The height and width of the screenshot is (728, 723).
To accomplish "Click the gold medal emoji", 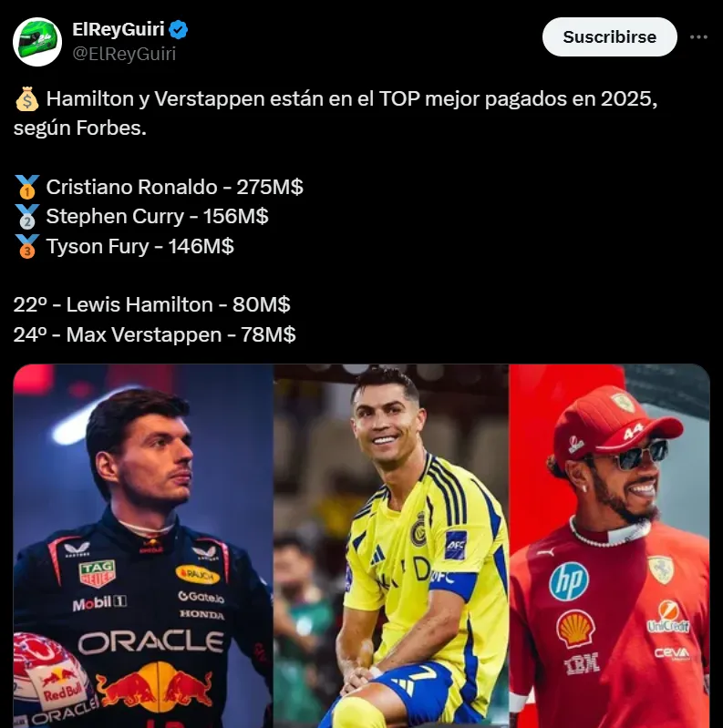I will 26,188.
